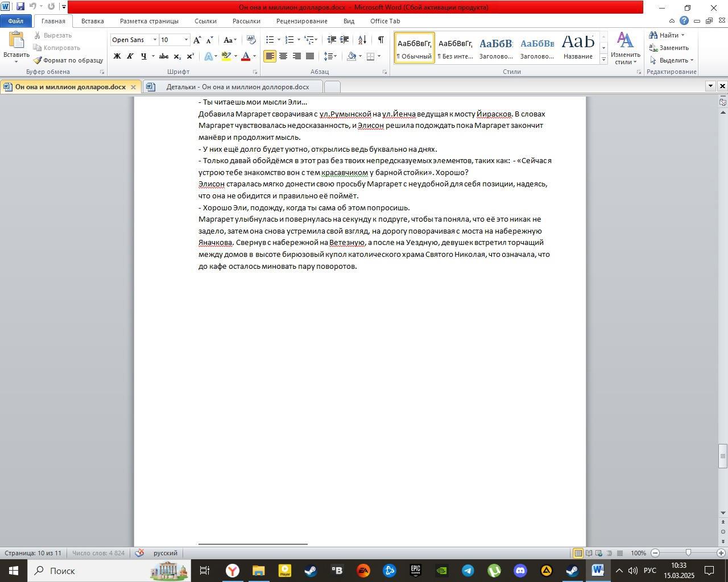Switch to the Вставка tab
Viewport: 728px width, 582px height.
coord(92,21)
